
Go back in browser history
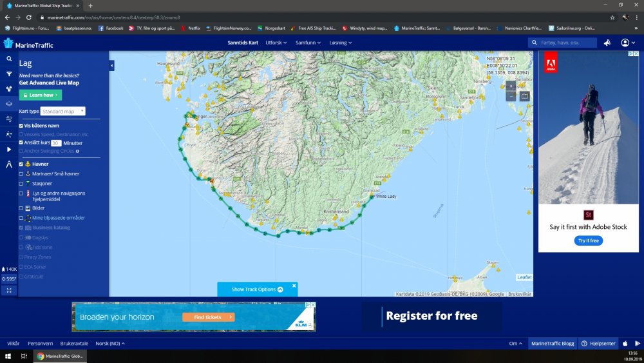[7, 17]
